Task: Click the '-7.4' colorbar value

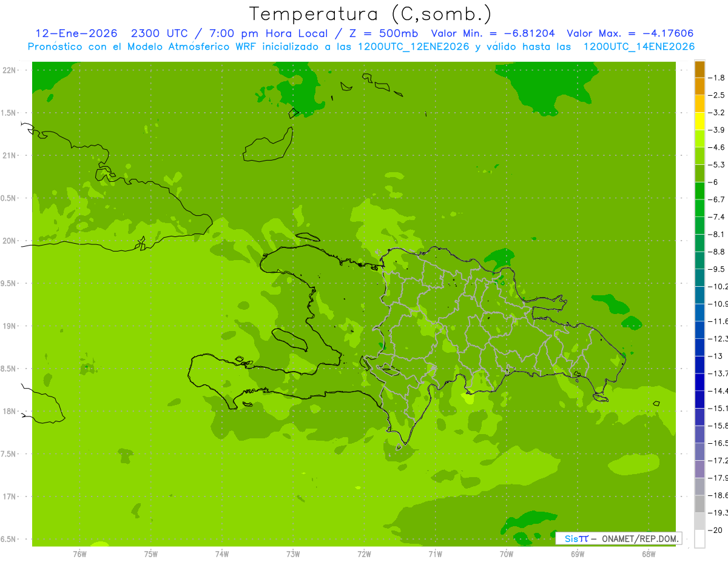Action: click(717, 217)
